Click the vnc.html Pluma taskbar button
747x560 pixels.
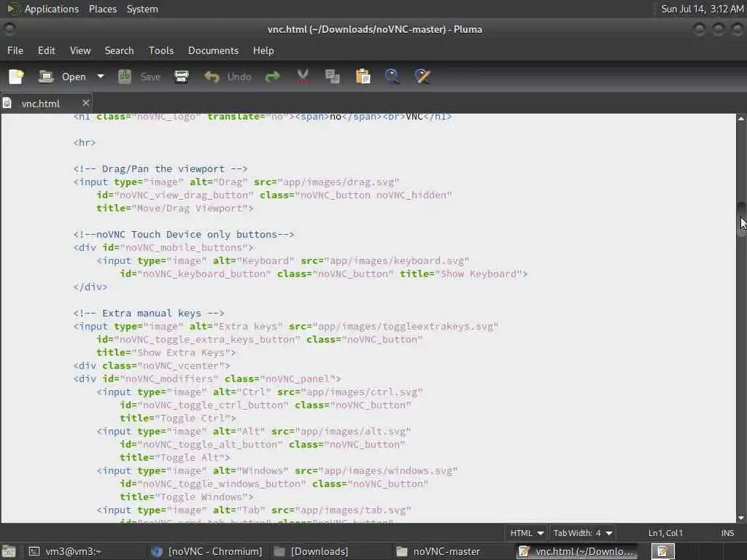click(x=577, y=551)
